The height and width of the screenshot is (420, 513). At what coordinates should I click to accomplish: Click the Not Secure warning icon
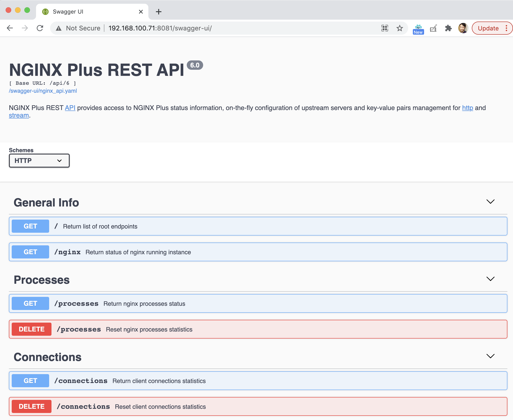pos(59,28)
